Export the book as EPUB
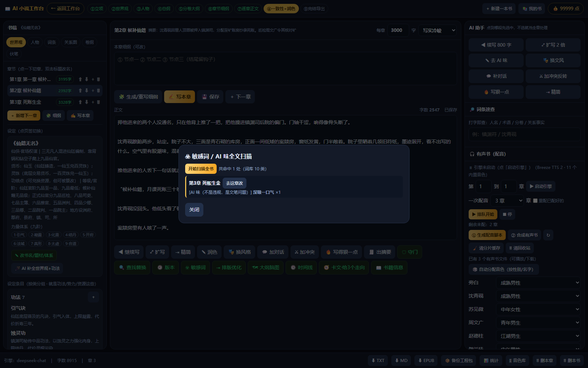 pyautogui.click(x=426, y=360)
